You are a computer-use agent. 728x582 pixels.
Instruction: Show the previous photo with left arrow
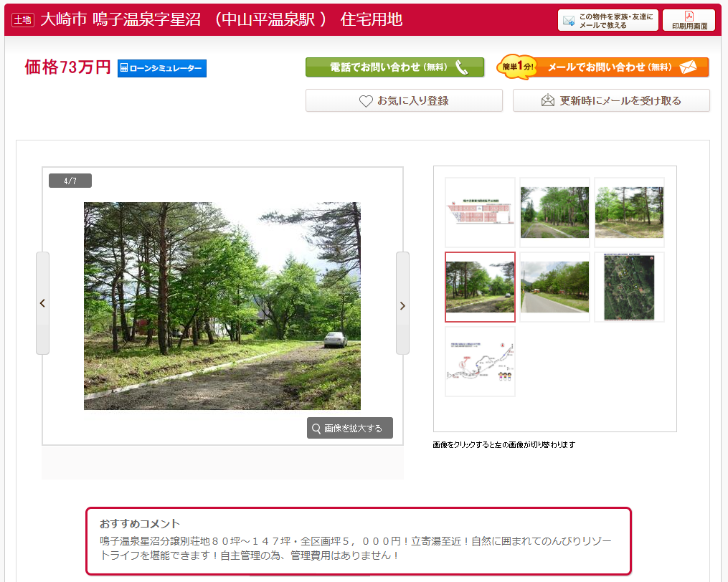pyautogui.click(x=43, y=303)
